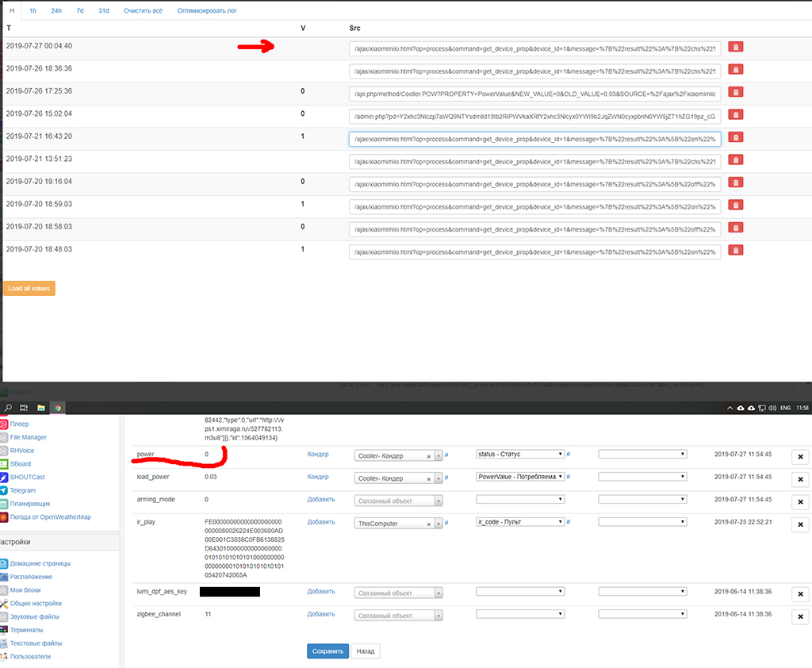Click the Добавить link for arming_mode
The image size is (812, 668).
pyautogui.click(x=320, y=500)
